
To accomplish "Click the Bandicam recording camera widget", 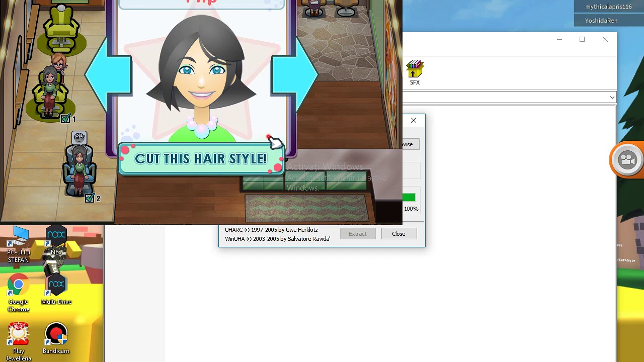I will (x=627, y=160).
